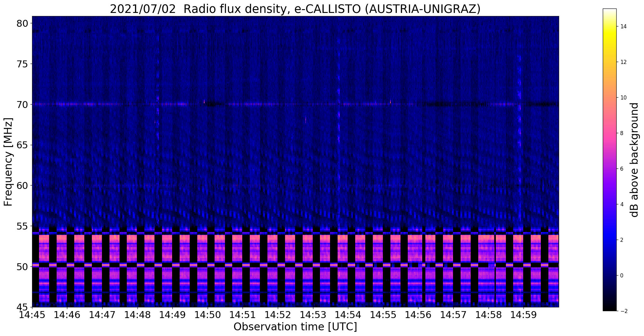The height and width of the screenshot is (336, 644).
Task: Click the colorbar tick label 4
Action: click(x=621, y=204)
